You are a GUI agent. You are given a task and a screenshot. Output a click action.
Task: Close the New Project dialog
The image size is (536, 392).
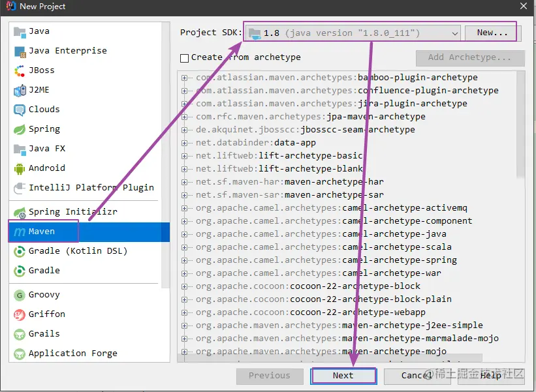[524, 6]
